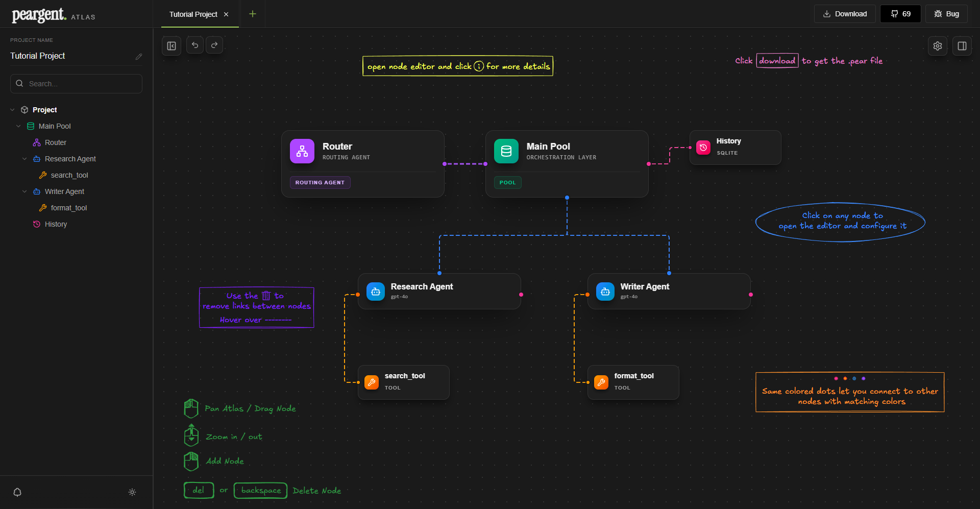
Task: Click the sidebar search field
Action: point(76,83)
